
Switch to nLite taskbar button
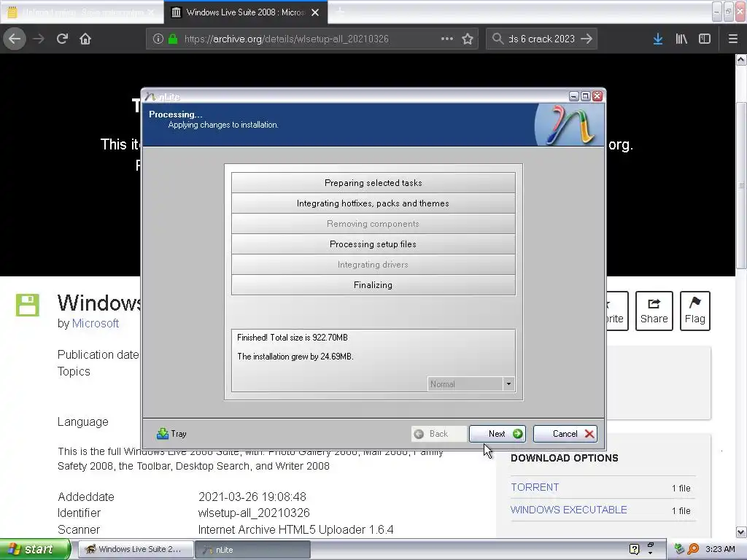252,549
